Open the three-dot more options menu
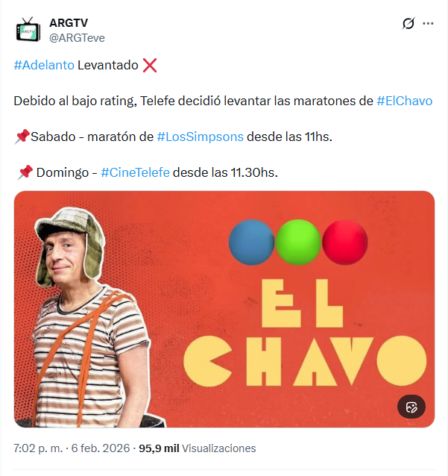 428,23
